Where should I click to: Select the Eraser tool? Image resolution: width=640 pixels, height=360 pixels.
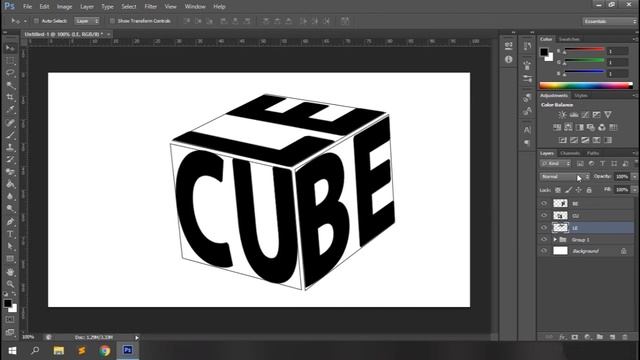pyautogui.click(x=10, y=172)
